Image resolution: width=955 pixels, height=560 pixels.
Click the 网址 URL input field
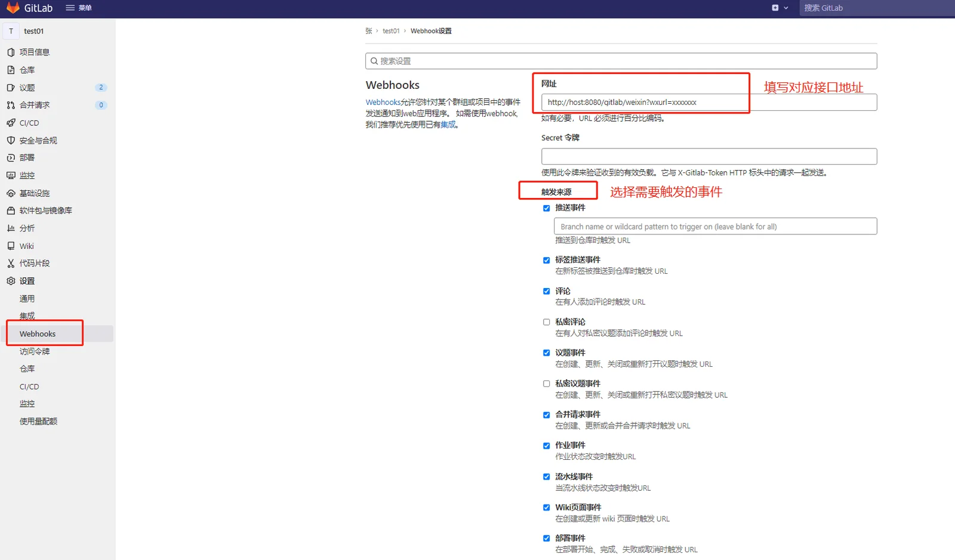709,103
